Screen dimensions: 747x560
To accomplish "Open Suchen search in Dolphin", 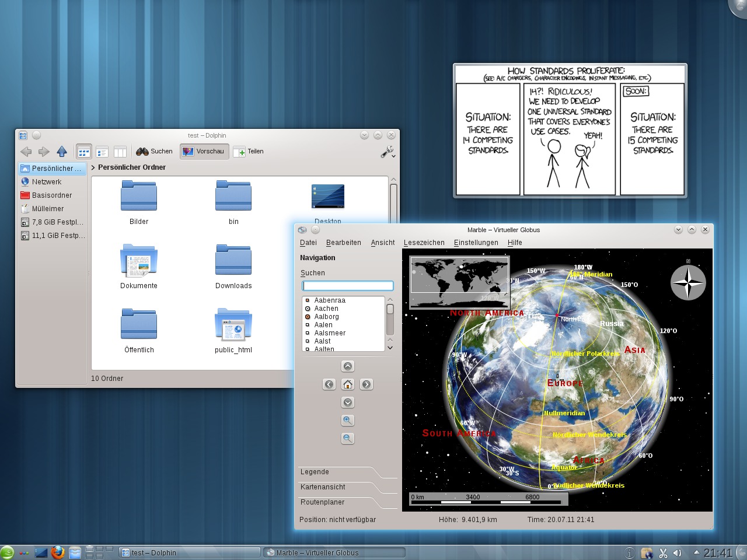I will pos(155,152).
